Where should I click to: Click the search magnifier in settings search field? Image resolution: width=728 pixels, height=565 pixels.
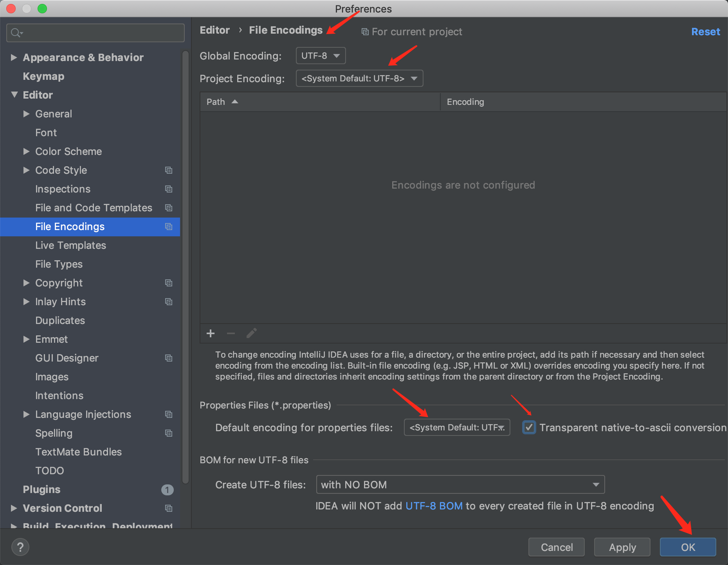pos(16,32)
